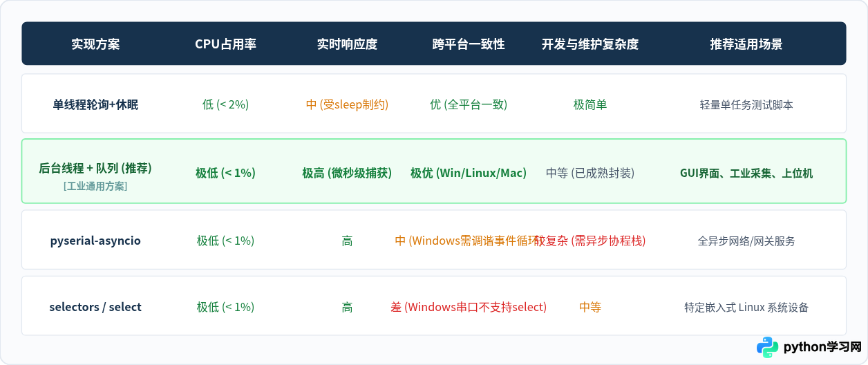868x365 pixels.
Task: Click the '开发与维护复杂度' column header
Action: (590, 44)
